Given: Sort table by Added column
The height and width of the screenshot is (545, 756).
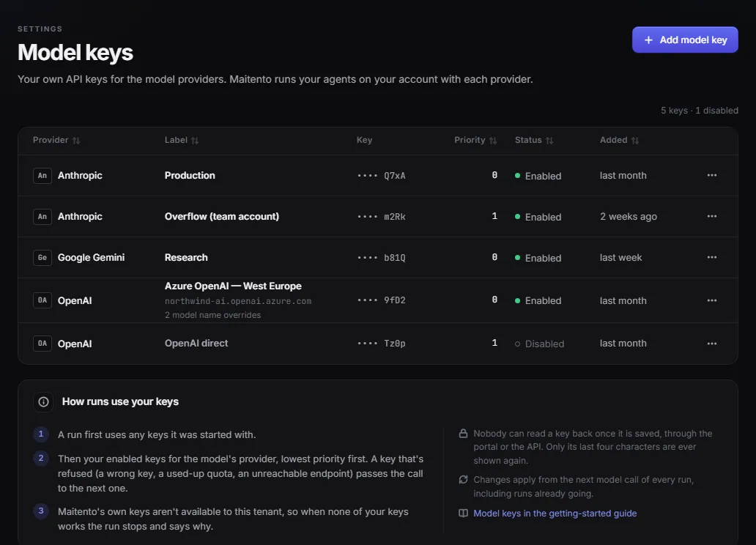Looking at the screenshot, I should (x=619, y=140).
